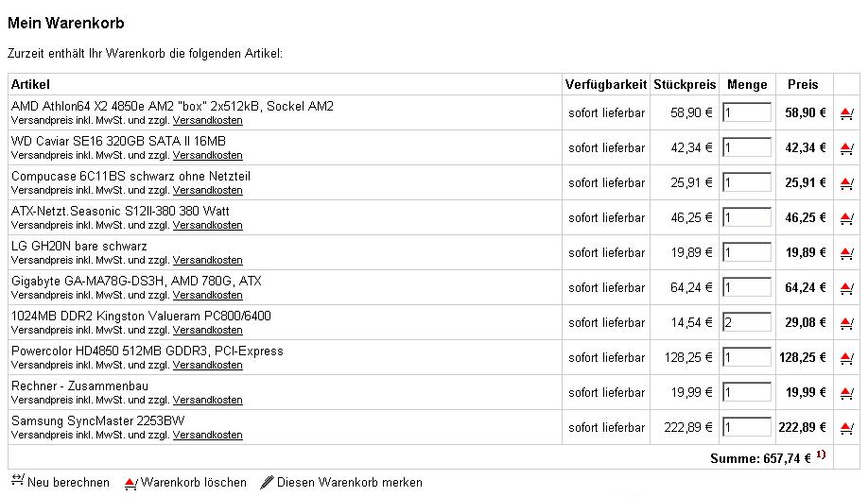Remove Gigabyte GA-MA78G-DS3H board from cart

846,288
